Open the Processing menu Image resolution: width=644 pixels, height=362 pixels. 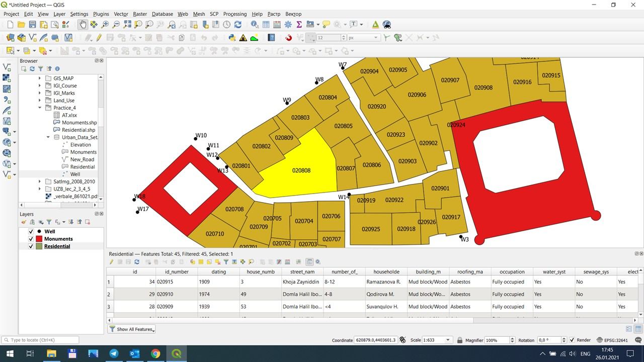click(x=235, y=14)
